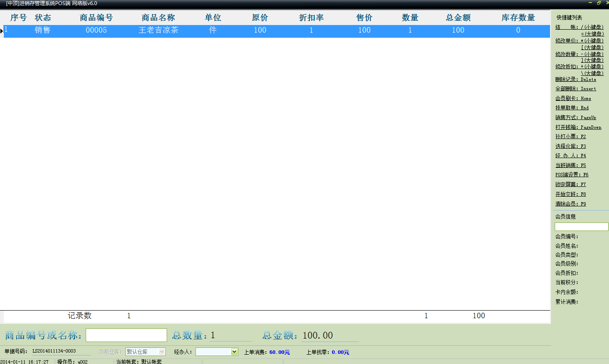Click the 库存数量 cell showing 0
The image size is (609, 364).
tap(518, 31)
